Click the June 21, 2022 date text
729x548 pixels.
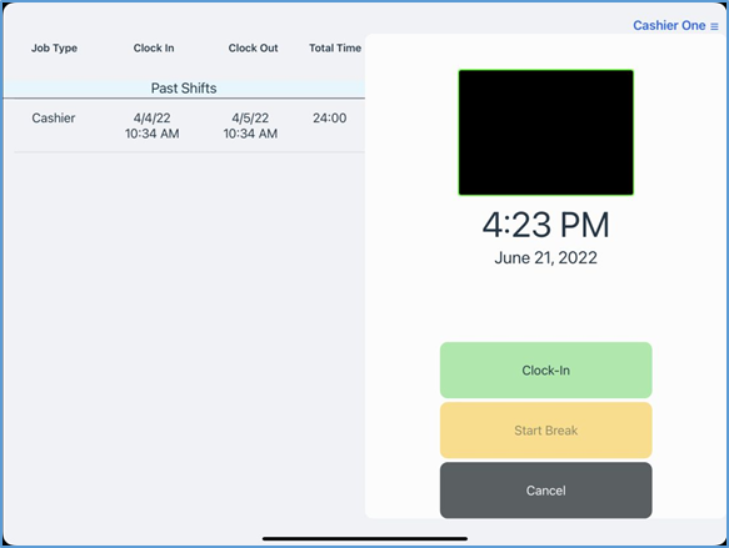[x=546, y=257]
